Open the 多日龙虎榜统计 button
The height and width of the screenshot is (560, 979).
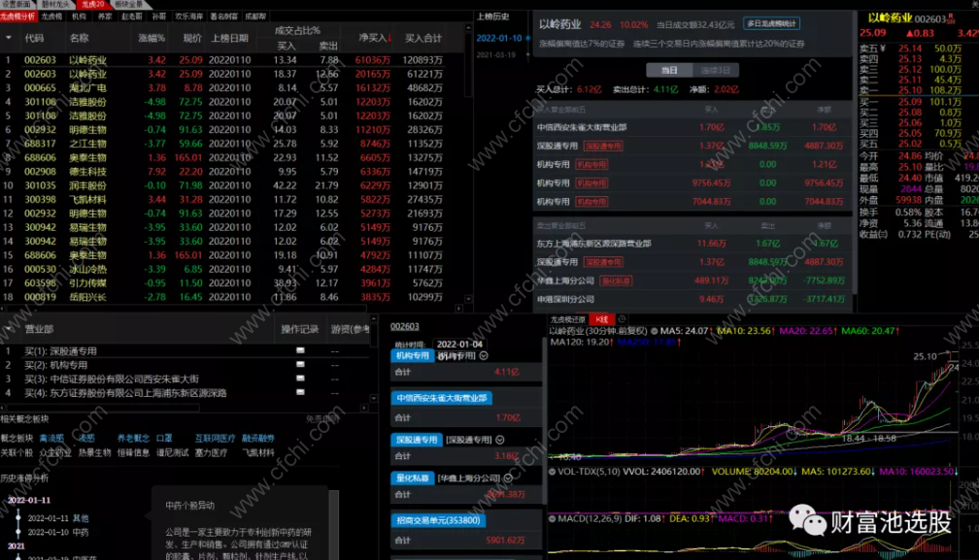point(772,23)
